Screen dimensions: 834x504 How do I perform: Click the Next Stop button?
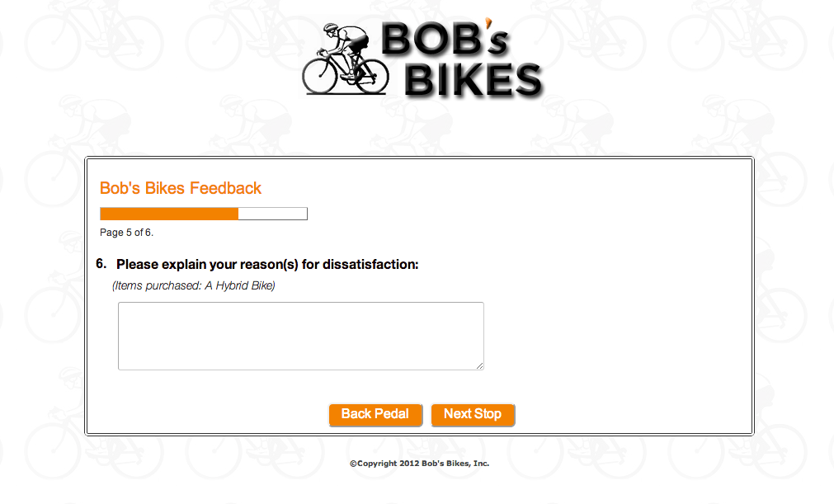tap(473, 415)
